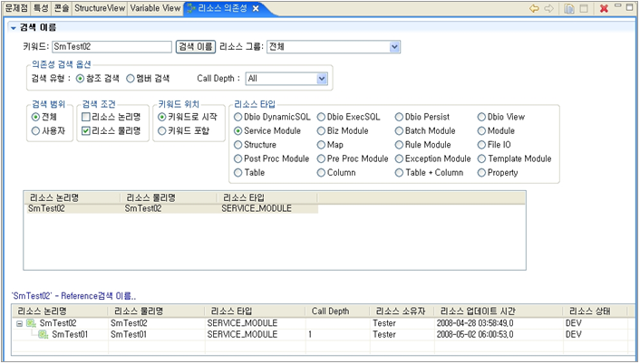The width and height of the screenshot is (640, 364).
Task: Close the 리소스 의존성 tab
Action: 257,8
